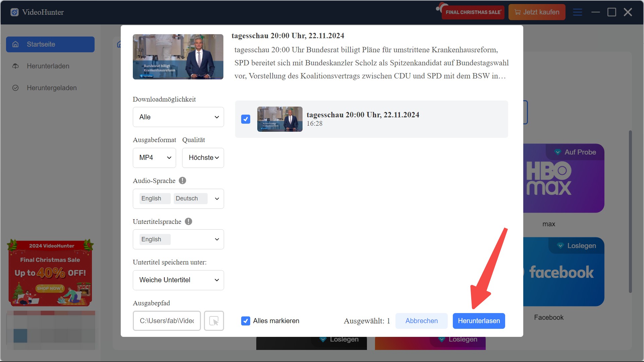Click Audio-Sprache info icon
This screenshot has height=362, width=644.
point(182,181)
